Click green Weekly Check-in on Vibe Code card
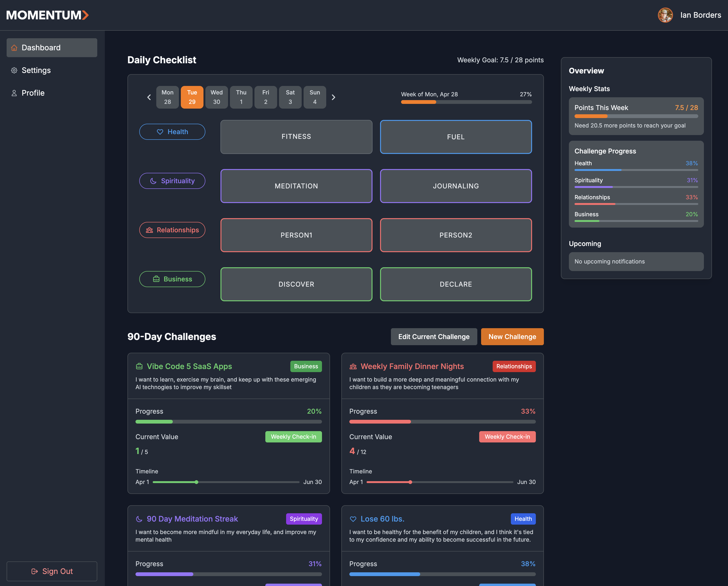Image resolution: width=728 pixels, height=586 pixels. point(293,437)
